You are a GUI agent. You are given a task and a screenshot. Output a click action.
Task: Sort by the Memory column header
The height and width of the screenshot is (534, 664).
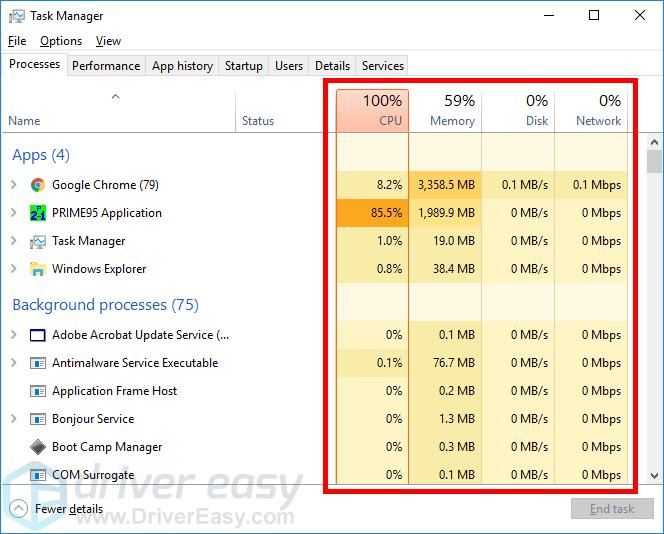pos(445,111)
